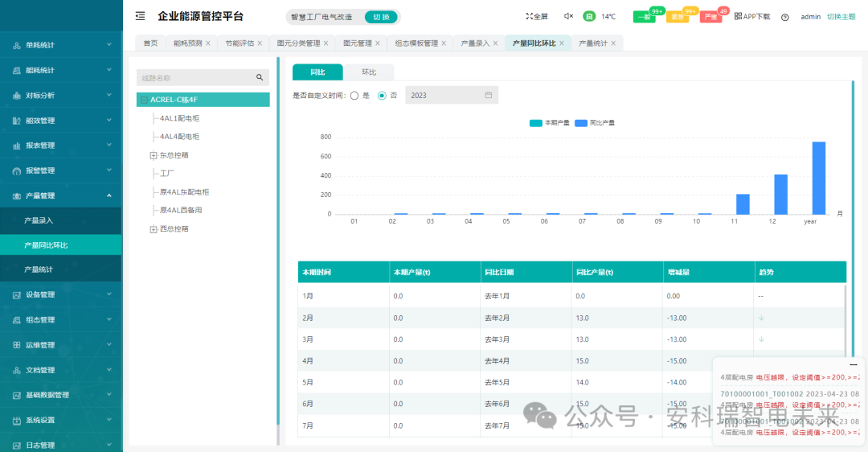This screenshot has width=868, height=452.
Task: Select the 原4AL东配电柜 tree item
Action: (x=184, y=192)
